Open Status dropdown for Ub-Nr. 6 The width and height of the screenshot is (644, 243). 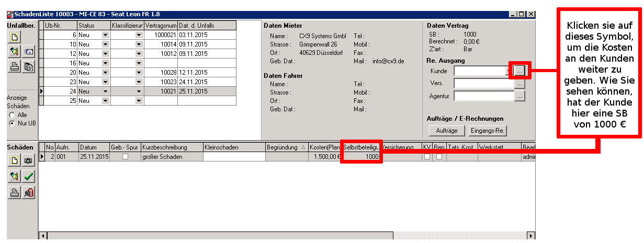click(105, 35)
